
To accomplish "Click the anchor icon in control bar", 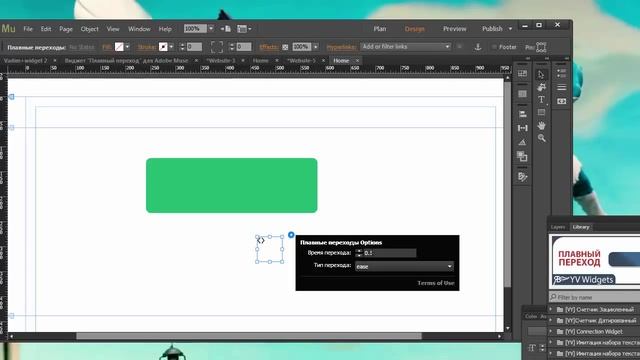I will (478, 47).
